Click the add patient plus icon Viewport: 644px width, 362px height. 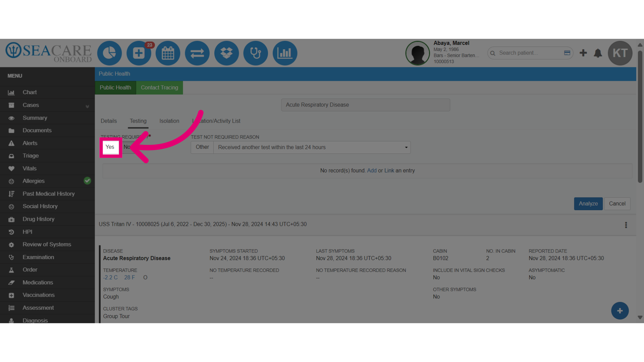coord(583,53)
